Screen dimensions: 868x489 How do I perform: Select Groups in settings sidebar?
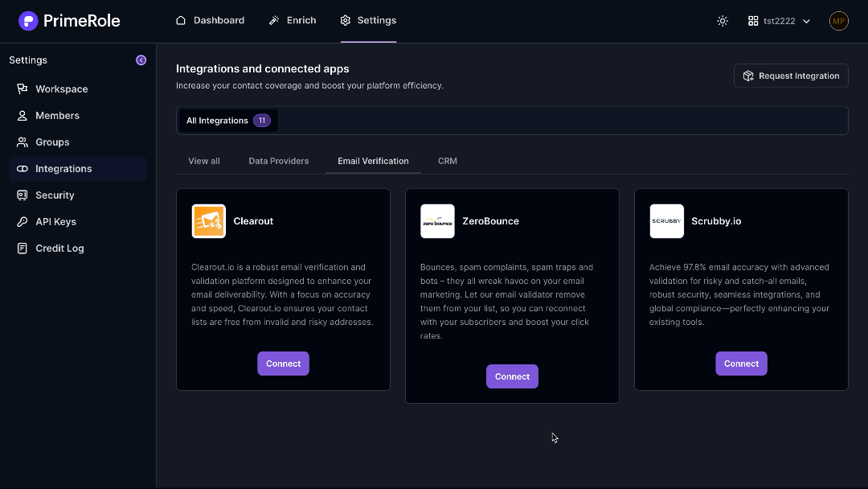coord(77,142)
